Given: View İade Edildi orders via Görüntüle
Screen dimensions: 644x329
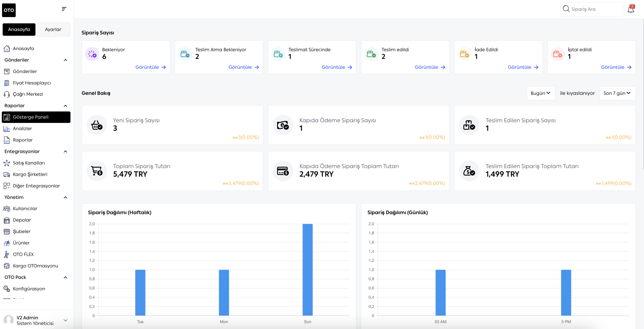Looking at the screenshot, I should click(523, 67).
